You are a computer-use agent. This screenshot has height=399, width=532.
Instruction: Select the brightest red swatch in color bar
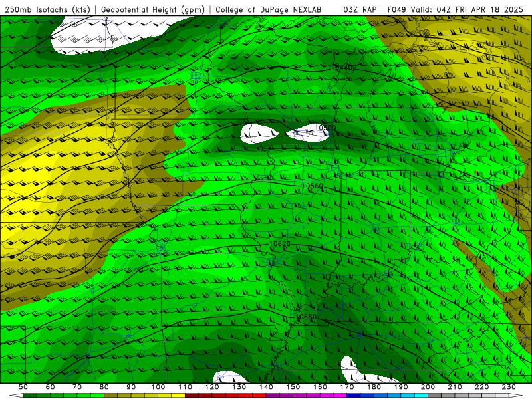(x=259, y=395)
